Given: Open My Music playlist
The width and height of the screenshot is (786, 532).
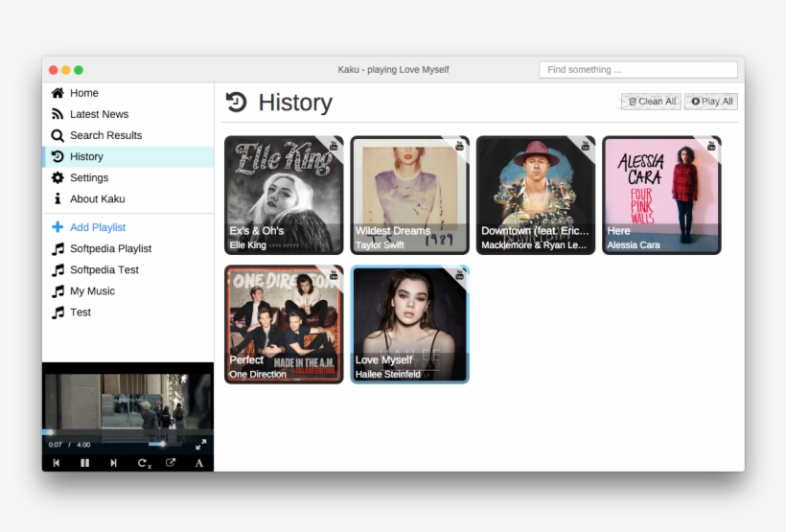Looking at the screenshot, I should pos(127,290).
